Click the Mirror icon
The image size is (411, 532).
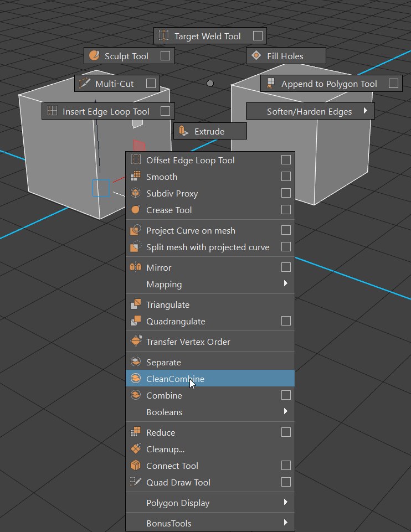pos(136,267)
